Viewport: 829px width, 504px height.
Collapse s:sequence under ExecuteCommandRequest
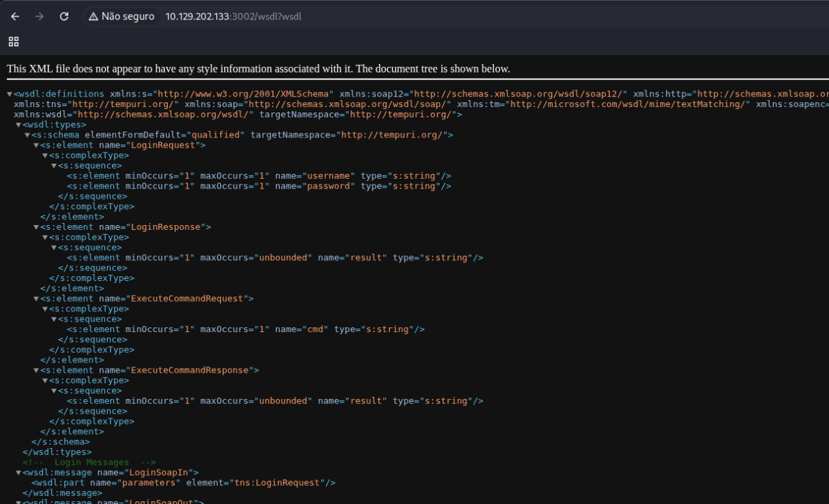[54, 320]
